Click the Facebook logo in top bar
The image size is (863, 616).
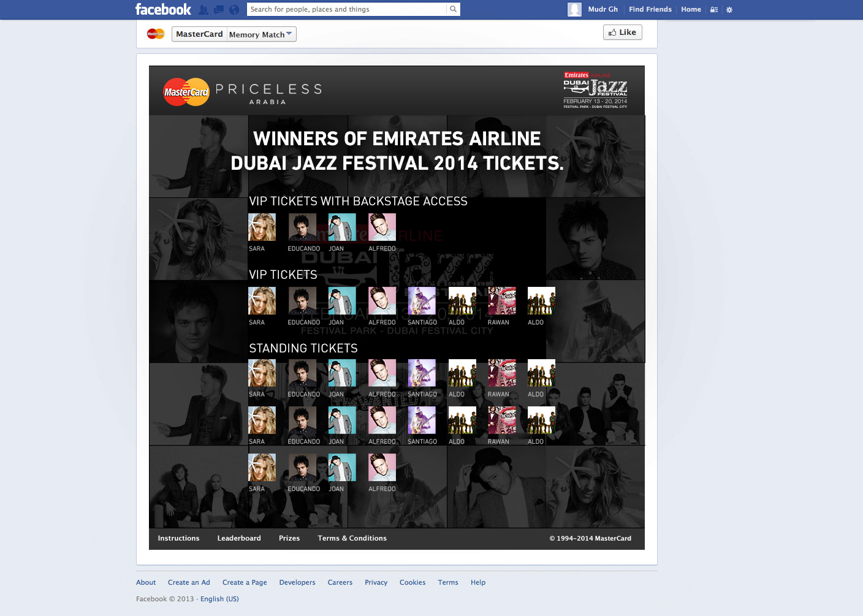pyautogui.click(x=163, y=9)
